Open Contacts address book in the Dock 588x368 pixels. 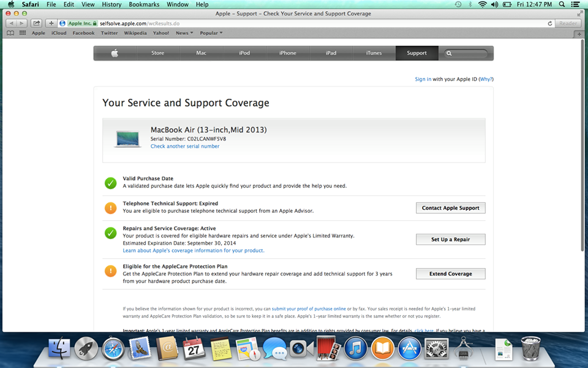(167, 348)
